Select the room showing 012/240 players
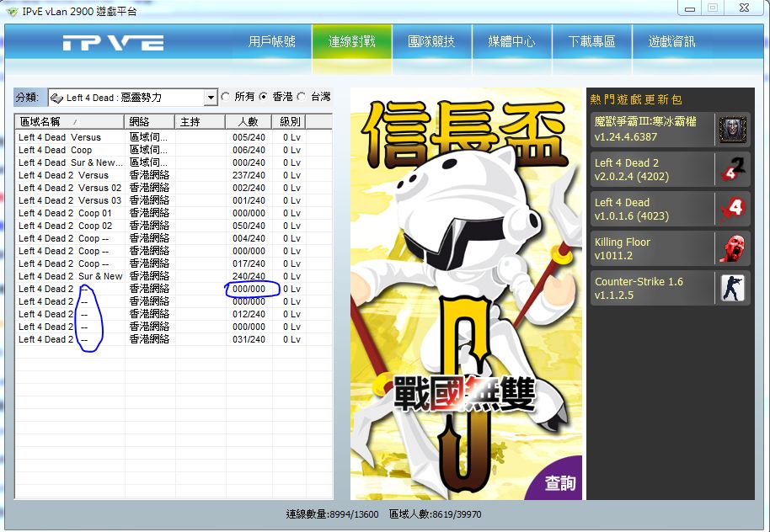 tap(174, 314)
